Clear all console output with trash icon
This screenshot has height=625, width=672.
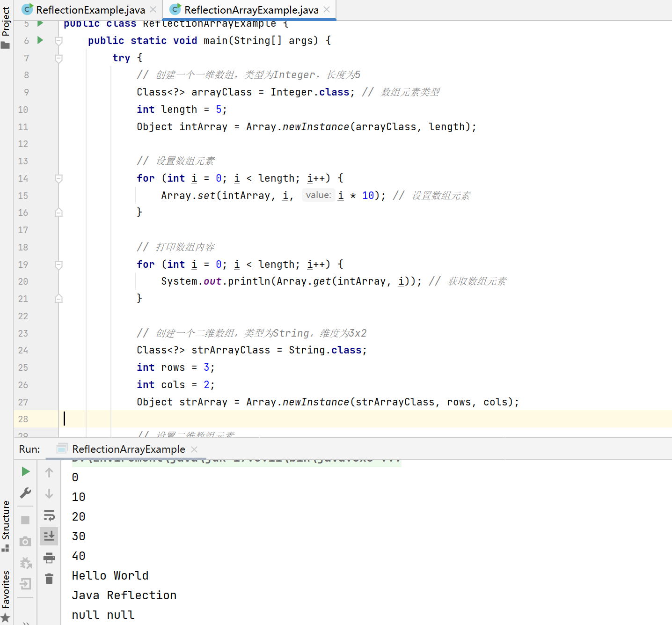pyautogui.click(x=49, y=579)
